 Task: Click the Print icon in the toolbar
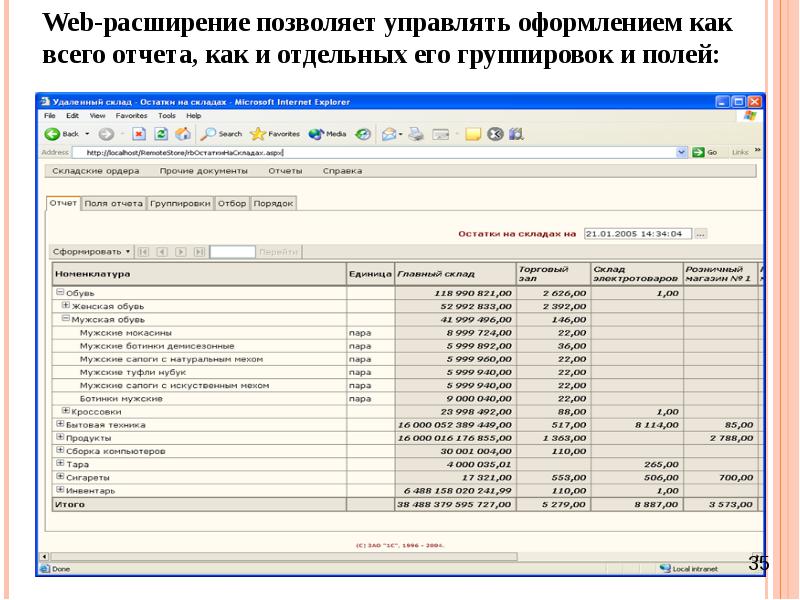pos(416,133)
